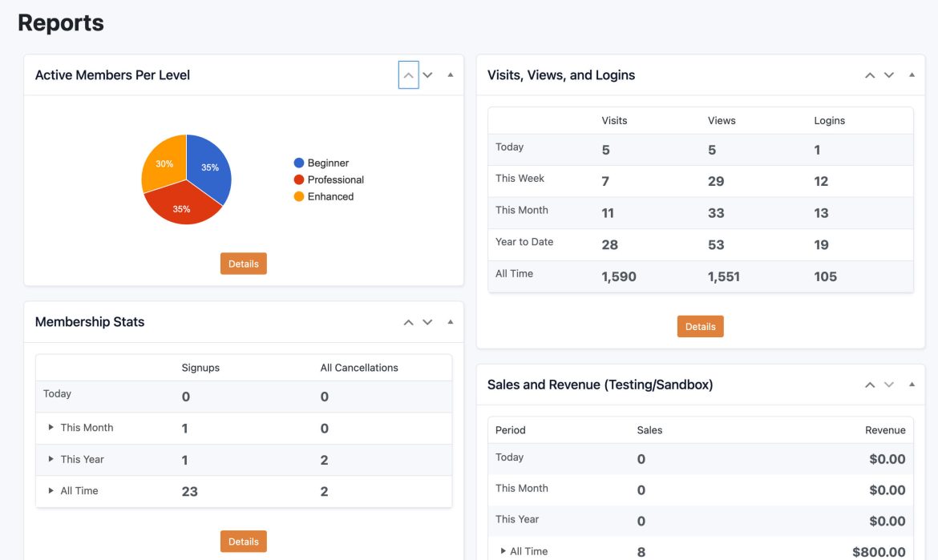Move the Active Members Per Level panel up
This screenshot has width=938, height=560.
408,75
